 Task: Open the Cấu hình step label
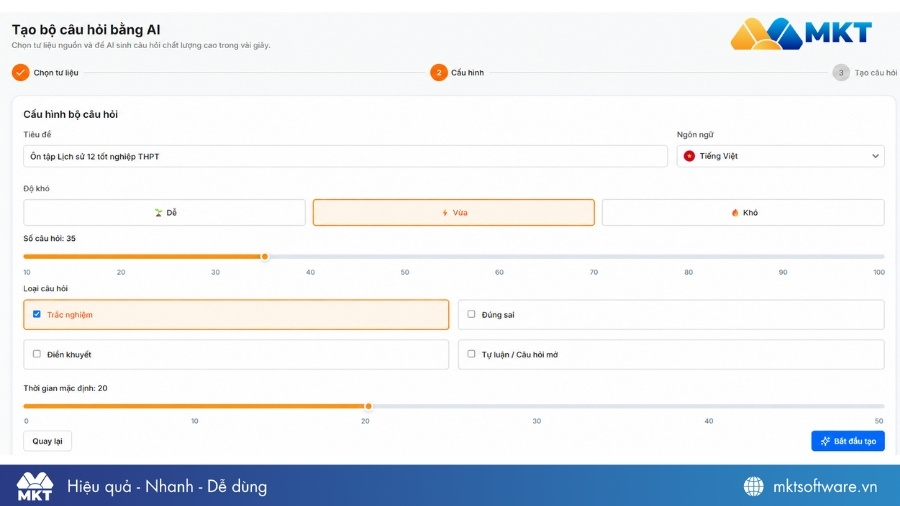[467, 73]
